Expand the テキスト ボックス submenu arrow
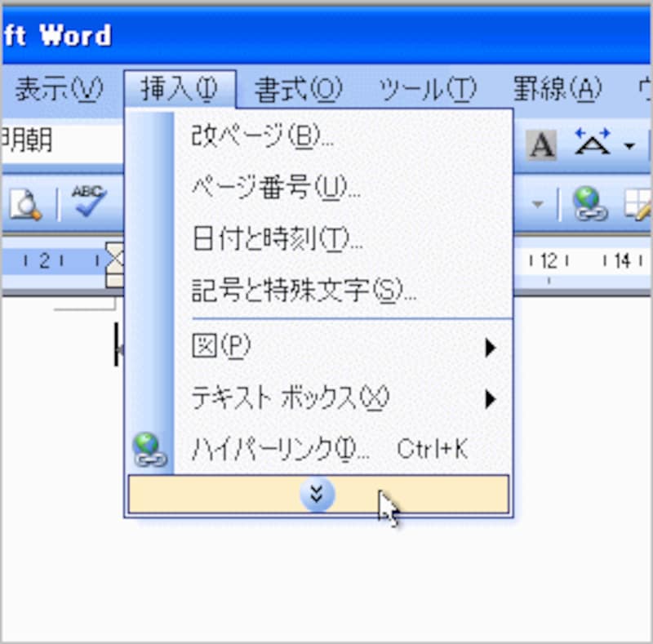This screenshot has width=653, height=644. point(491,399)
